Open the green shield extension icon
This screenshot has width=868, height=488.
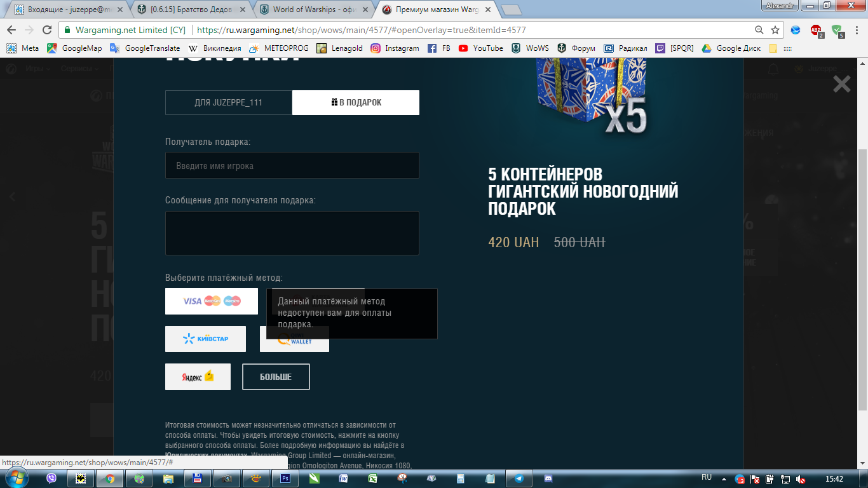pyautogui.click(x=837, y=30)
